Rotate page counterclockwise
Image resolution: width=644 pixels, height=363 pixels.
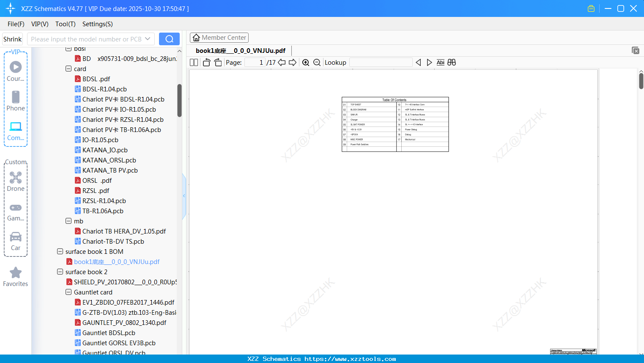(206, 63)
